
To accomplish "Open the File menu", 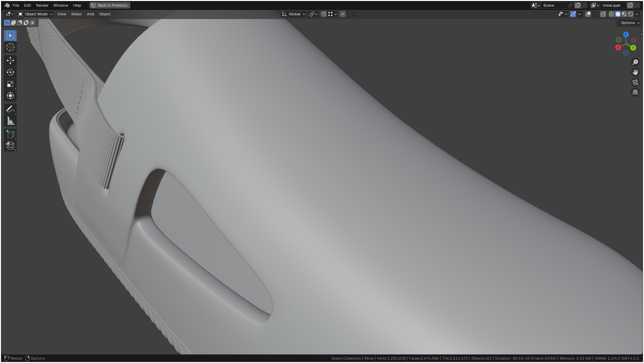I will pos(16,5).
